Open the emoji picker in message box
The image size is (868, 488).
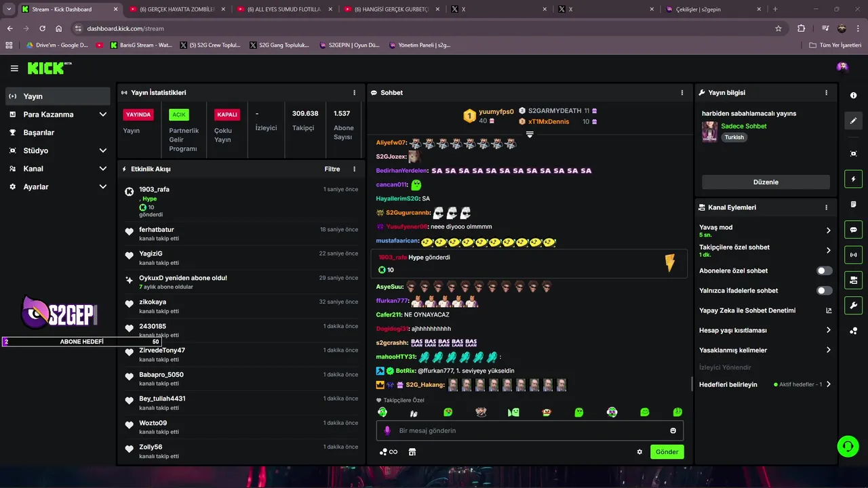[673, 430]
